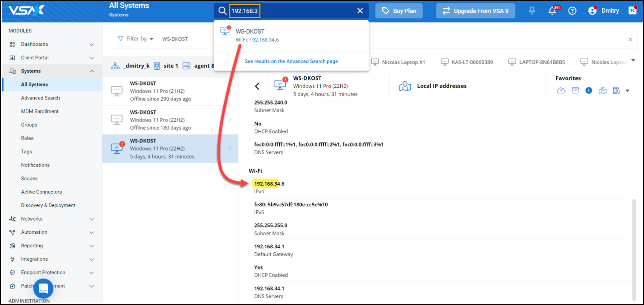Open the notifications bell
Screen dimensions: 644x305
point(552,11)
